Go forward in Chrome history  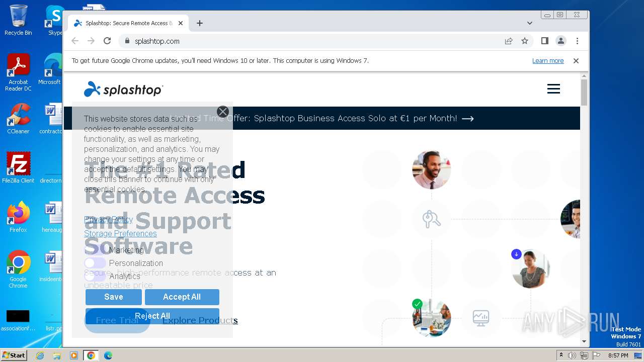point(91,41)
